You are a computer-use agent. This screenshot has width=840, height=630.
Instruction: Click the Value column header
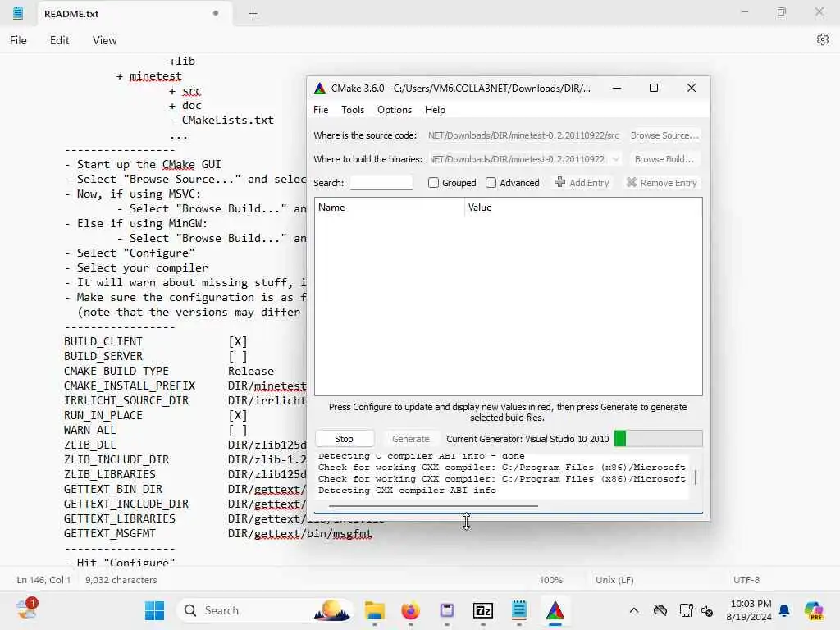pyautogui.click(x=583, y=208)
